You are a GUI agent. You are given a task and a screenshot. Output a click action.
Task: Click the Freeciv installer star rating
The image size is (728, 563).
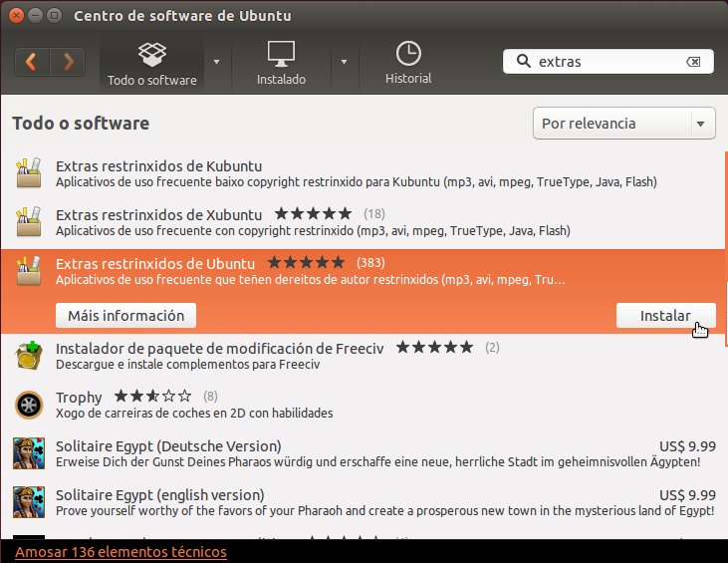[434, 348]
